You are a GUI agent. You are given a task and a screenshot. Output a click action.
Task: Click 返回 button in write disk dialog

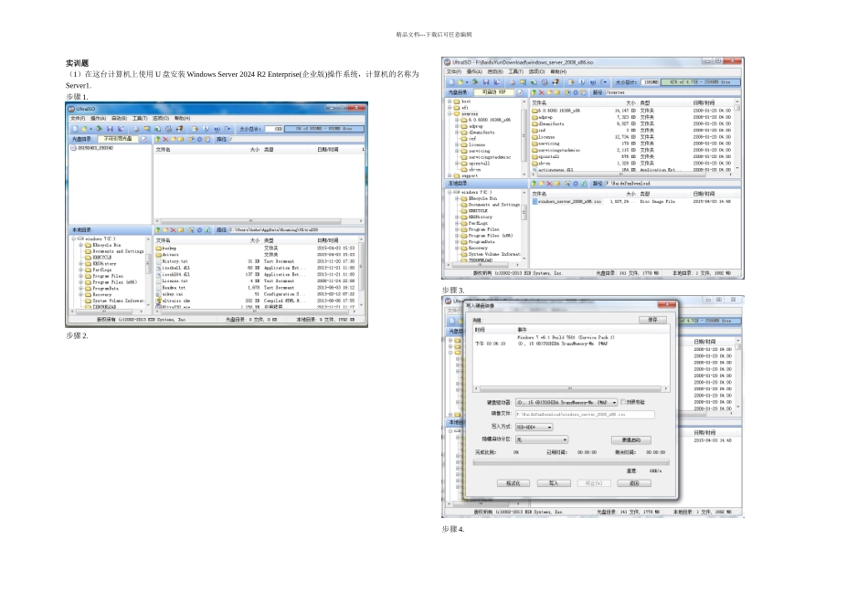coord(634,483)
